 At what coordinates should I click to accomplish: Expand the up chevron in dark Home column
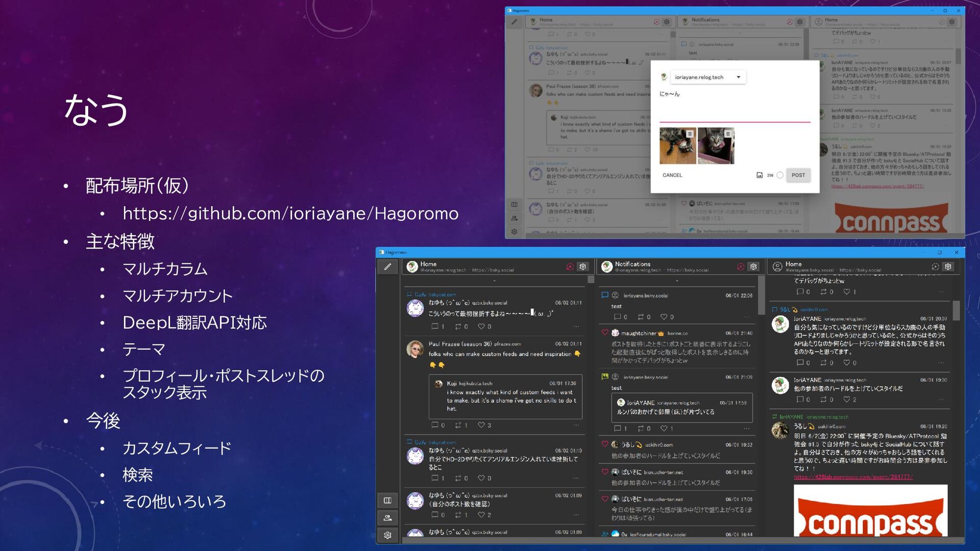coord(494,281)
